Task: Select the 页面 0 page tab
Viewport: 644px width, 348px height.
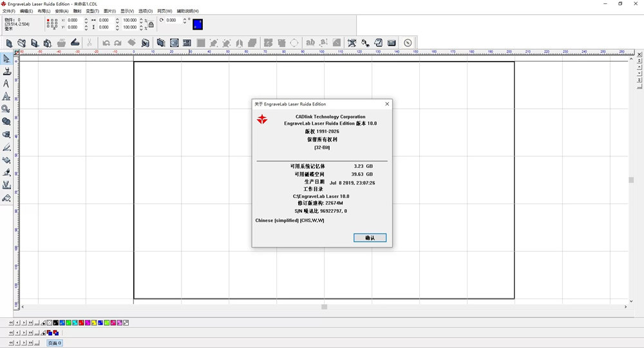Action: coord(55,343)
